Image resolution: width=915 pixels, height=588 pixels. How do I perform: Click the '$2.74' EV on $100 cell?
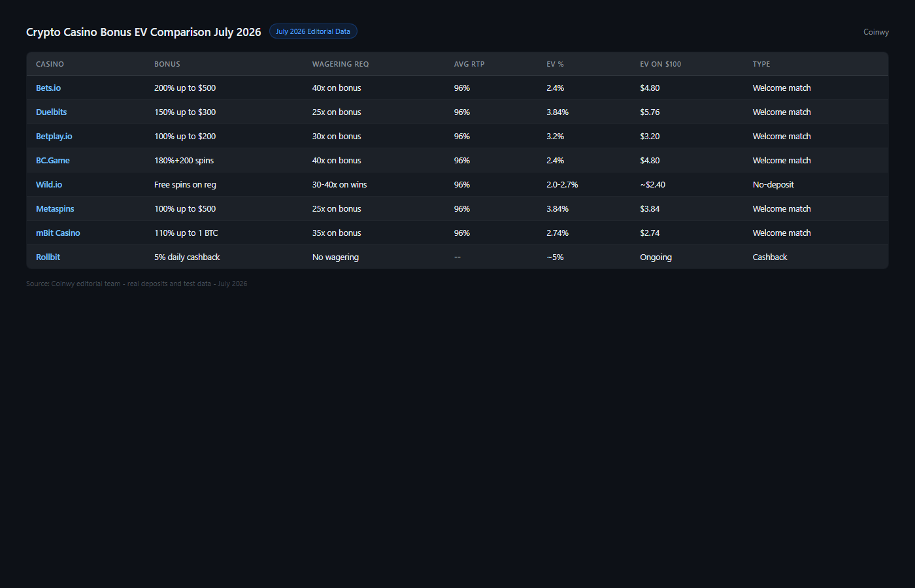(x=650, y=233)
